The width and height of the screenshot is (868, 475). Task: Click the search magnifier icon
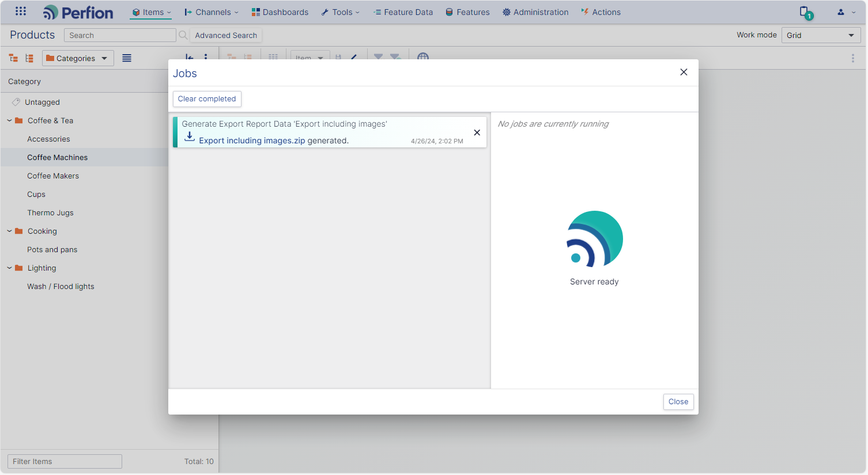pyautogui.click(x=183, y=35)
